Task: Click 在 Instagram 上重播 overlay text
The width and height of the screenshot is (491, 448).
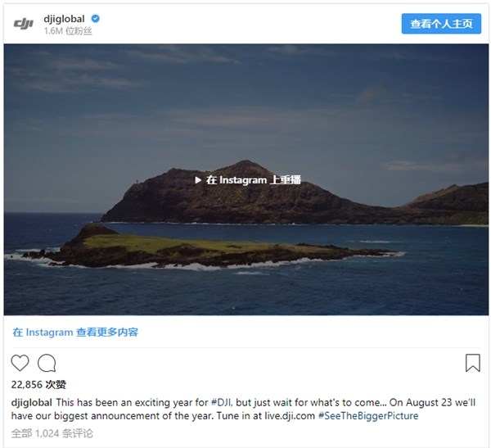Action: 254,180
